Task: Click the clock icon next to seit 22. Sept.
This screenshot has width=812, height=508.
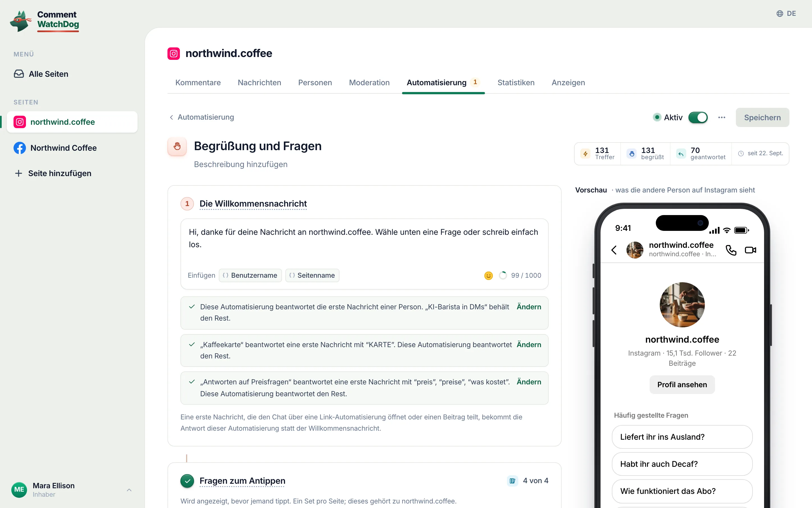Action: point(741,154)
